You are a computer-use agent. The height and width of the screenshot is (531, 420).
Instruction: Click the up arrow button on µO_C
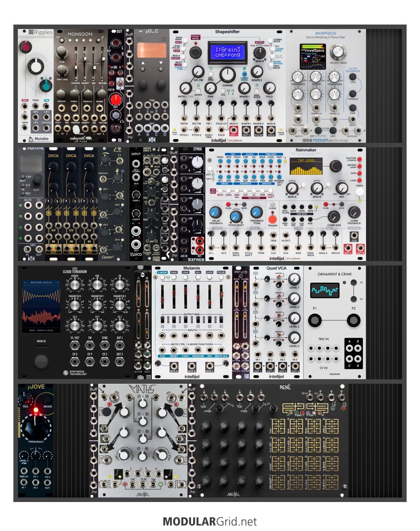point(143,69)
